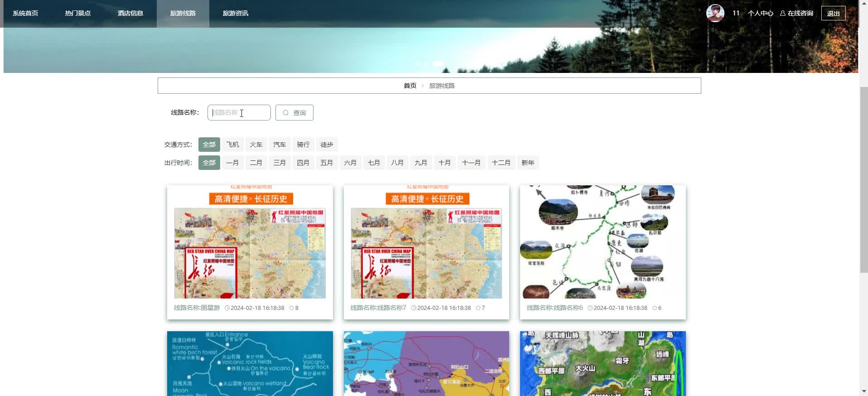Click the scrollbar down arrow
Viewport: 868px width, 396px height.
[864, 391]
